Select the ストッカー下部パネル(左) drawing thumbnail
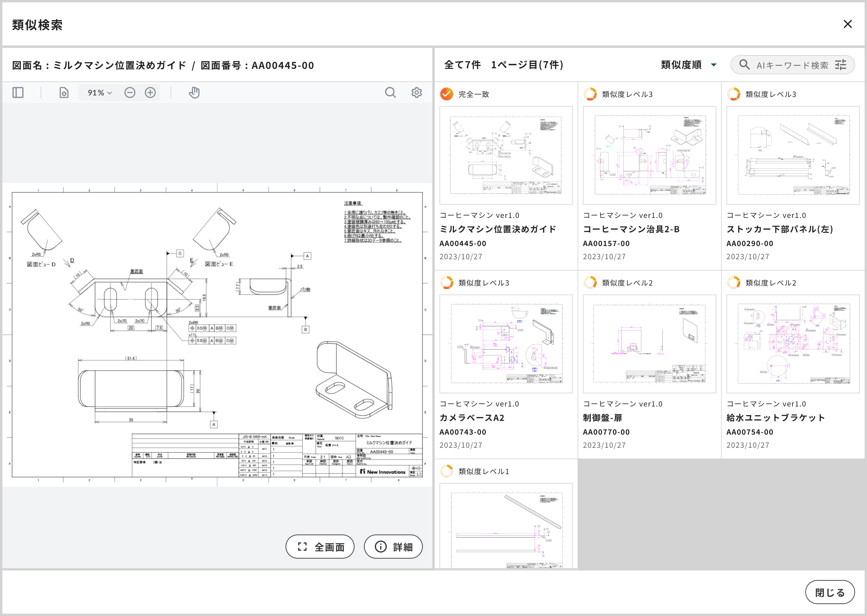The image size is (867, 616). (793, 156)
